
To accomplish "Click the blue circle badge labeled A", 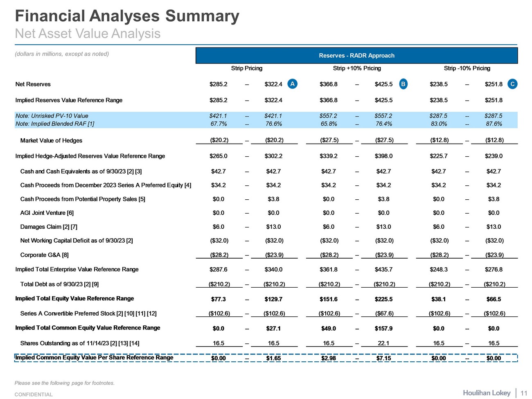I will 292,84.
